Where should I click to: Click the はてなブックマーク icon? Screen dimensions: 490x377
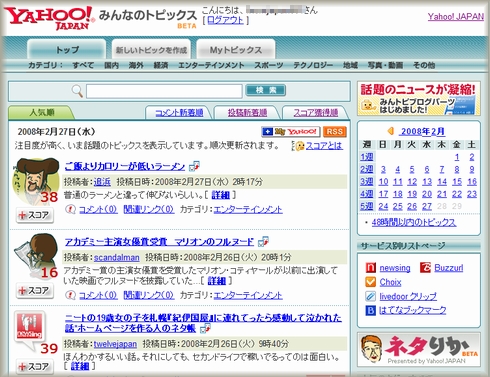pos(370,310)
